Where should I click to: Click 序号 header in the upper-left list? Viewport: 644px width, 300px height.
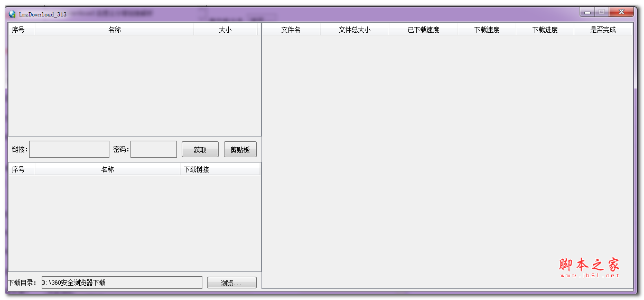pos(22,30)
